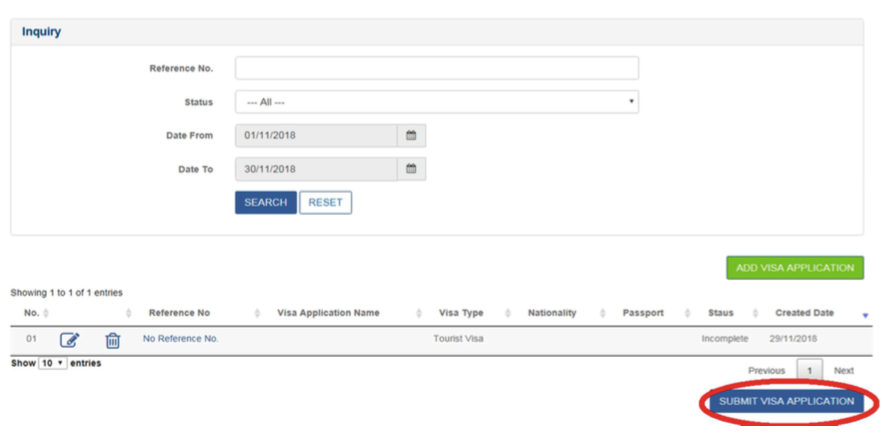This screenshot has width=882, height=434.
Task: Expand the Status dropdown
Action: pos(436,102)
